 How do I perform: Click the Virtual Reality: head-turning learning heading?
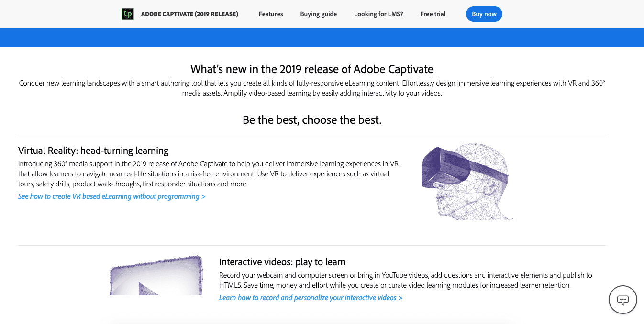click(93, 151)
